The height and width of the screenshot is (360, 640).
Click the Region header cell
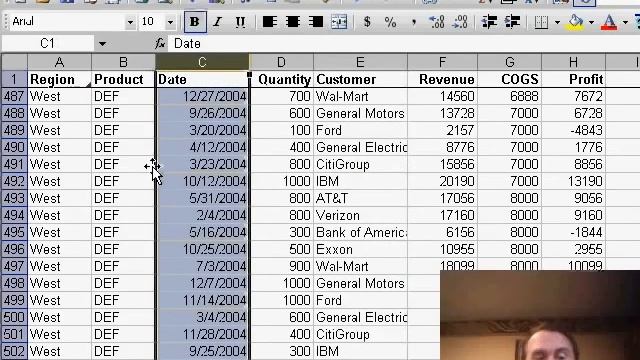pyautogui.click(x=60, y=79)
